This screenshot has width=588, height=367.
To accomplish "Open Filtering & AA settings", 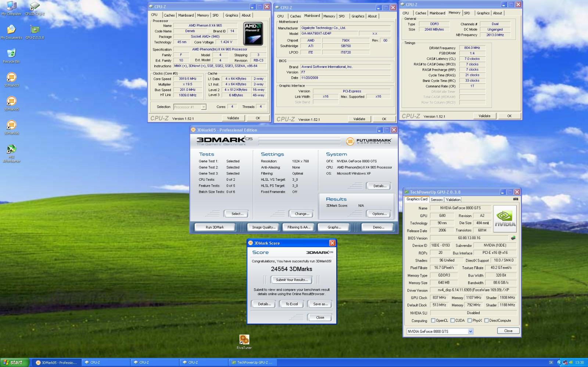I will (x=298, y=227).
